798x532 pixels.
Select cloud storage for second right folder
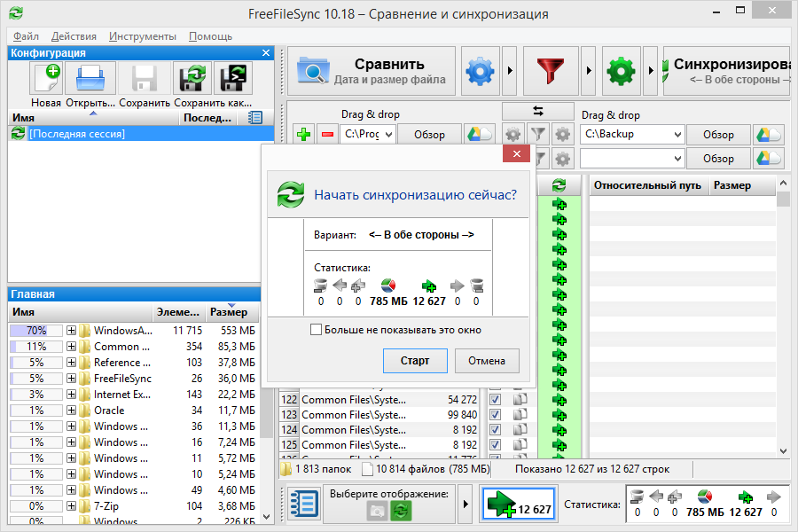click(x=768, y=159)
